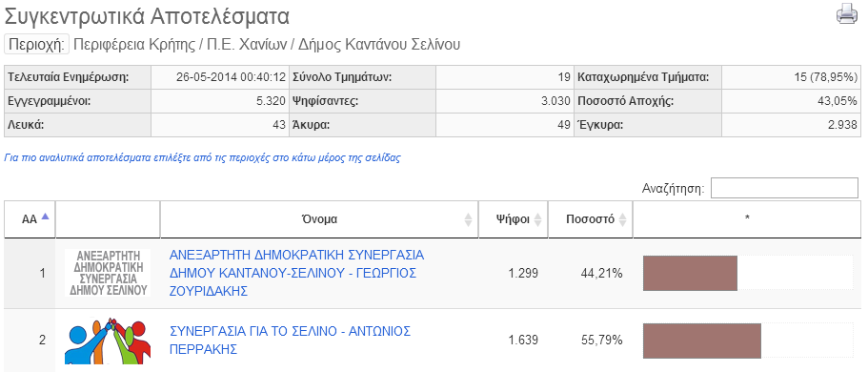Click the blue detailed-results hint text
Screen dimensions: 868x372
(x=202, y=158)
